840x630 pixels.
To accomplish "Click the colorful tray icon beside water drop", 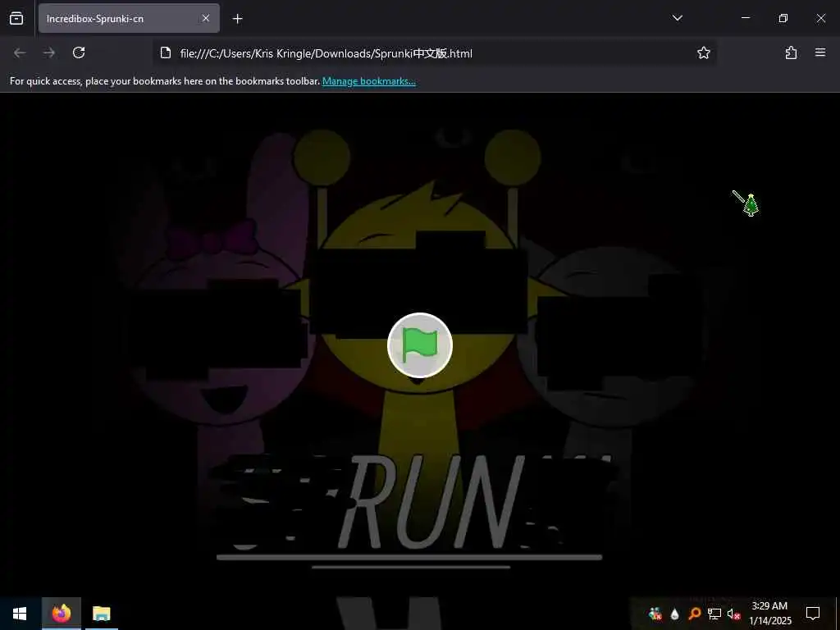I will pos(655,614).
